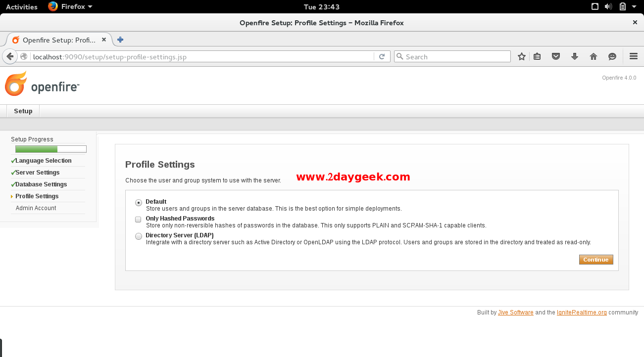The width and height of the screenshot is (644, 357).
Task: Open the Activities overview
Action: pyautogui.click(x=21, y=7)
